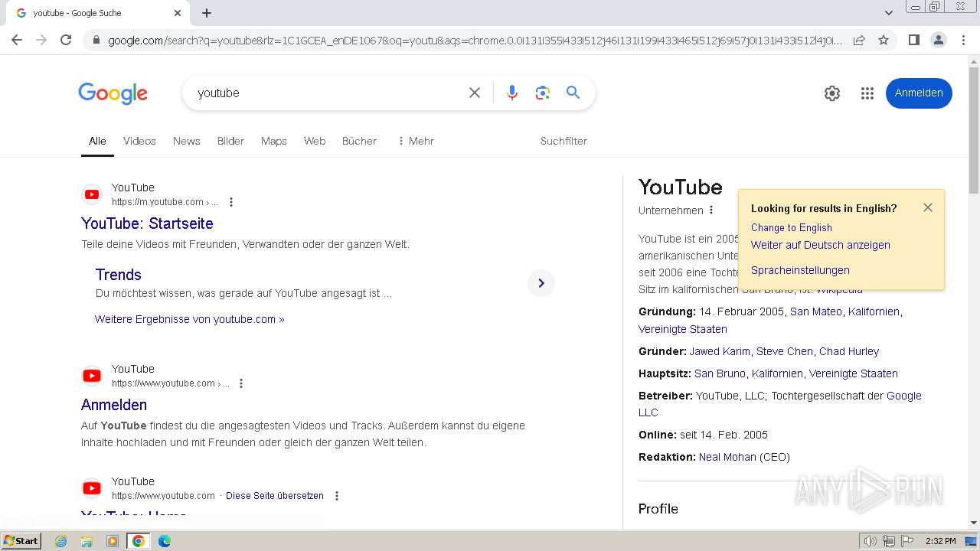Viewport: 980px width, 551px height.
Task: Select the youtube - Google Suche tab
Action: [98, 13]
